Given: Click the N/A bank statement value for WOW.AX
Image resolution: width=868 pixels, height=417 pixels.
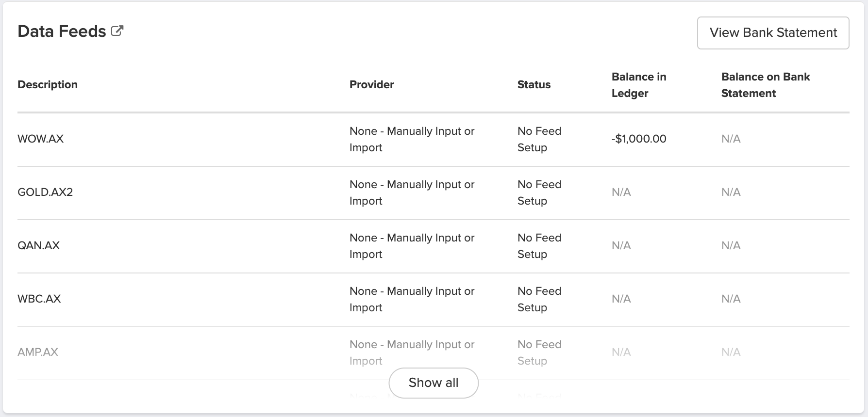Looking at the screenshot, I should tap(730, 139).
